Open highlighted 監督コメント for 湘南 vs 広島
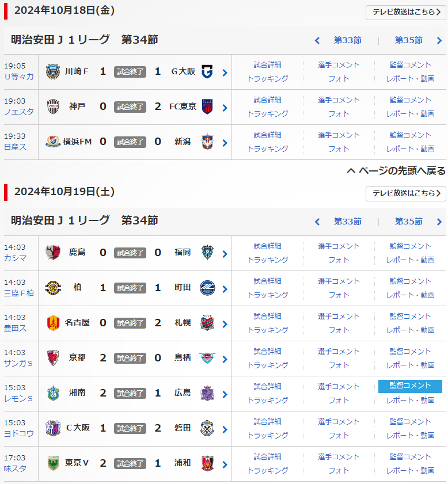 click(410, 386)
